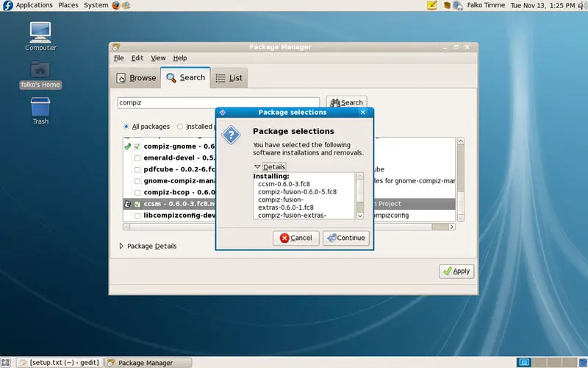Viewport: 588px width, 368px height.
Task: Click the package list scroll down arrow
Action: click(x=461, y=218)
